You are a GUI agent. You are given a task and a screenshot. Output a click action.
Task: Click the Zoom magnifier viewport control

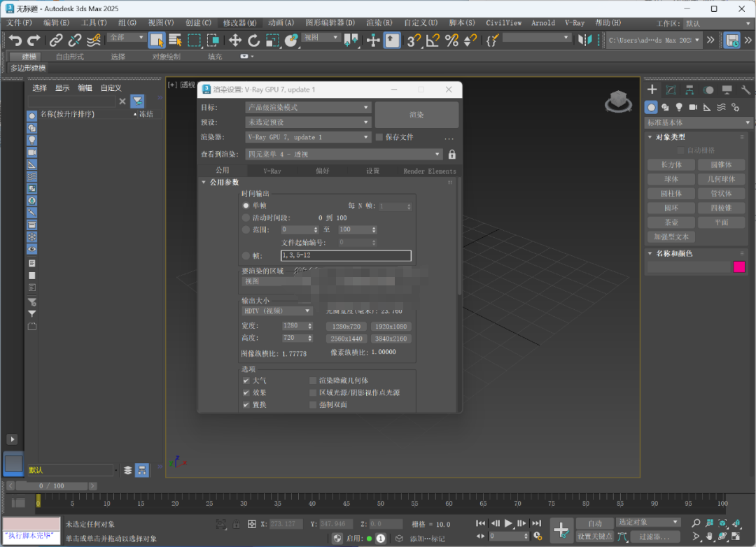696,523
